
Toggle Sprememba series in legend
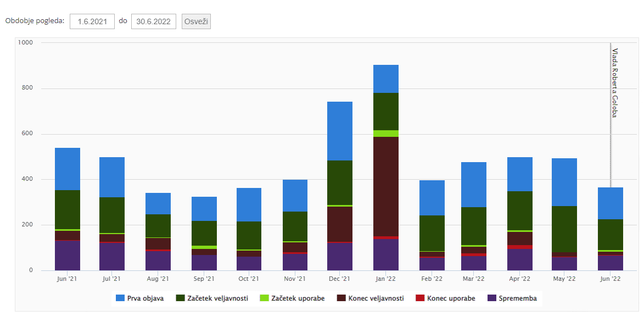coord(517,298)
